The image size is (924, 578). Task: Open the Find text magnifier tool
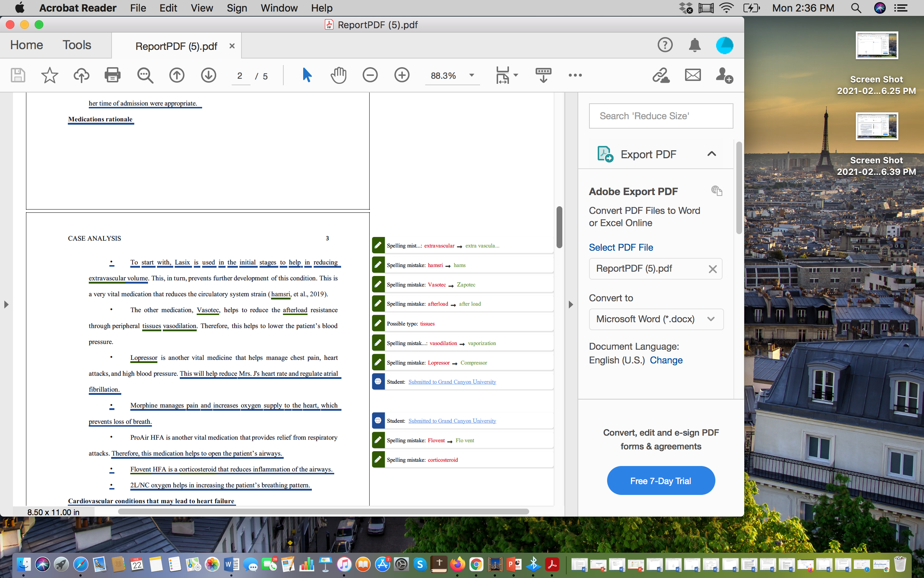point(145,75)
